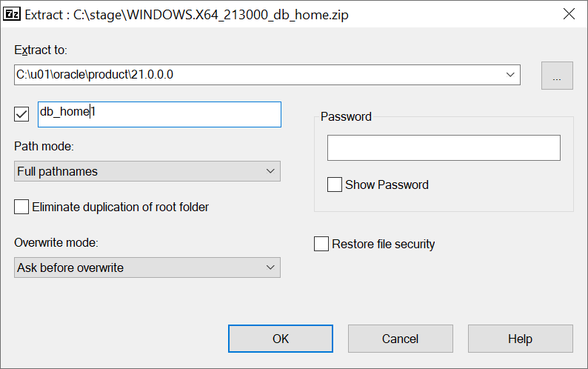
Task: Open Help for the Extract dialog
Action: (x=520, y=339)
